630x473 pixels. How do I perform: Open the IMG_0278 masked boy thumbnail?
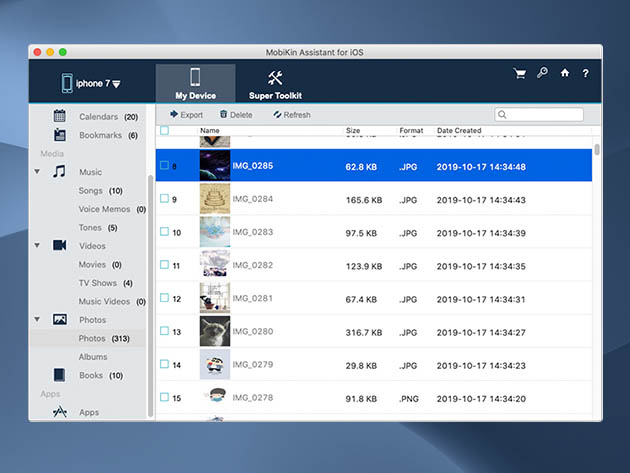(x=215, y=397)
